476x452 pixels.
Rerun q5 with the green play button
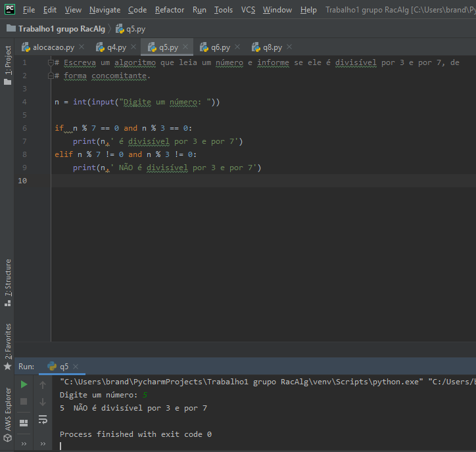click(x=24, y=384)
